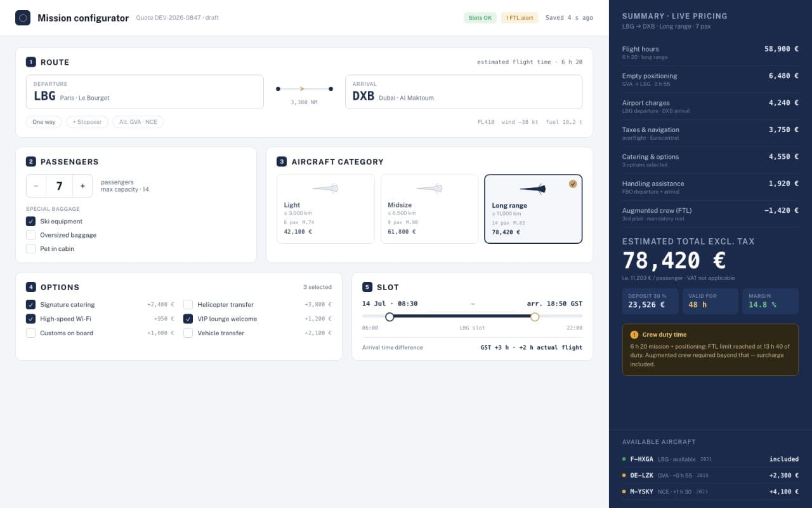The width and height of the screenshot is (812, 508).
Task: Select the One way trip chip
Action: pyautogui.click(x=44, y=122)
